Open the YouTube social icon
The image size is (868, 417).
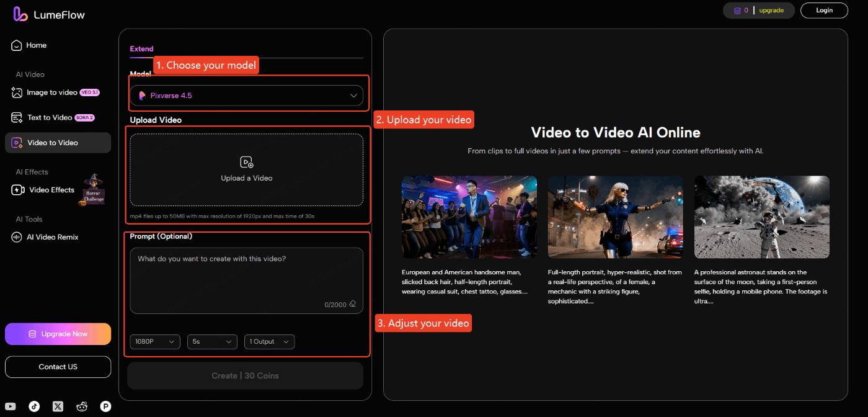(x=11, y=406)
